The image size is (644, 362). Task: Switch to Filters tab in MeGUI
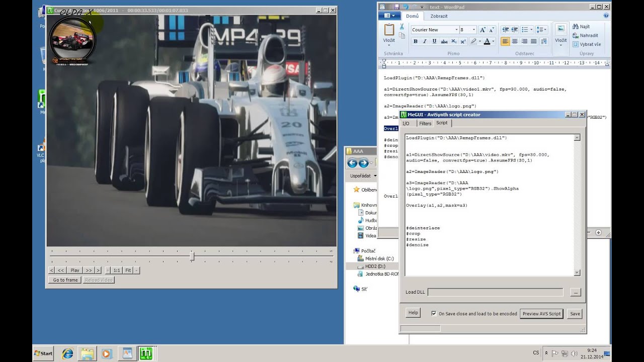click(425, 123)
